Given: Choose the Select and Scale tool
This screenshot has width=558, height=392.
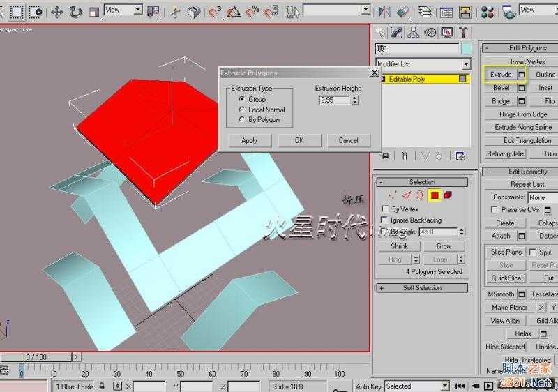Looking at the screenshot, I should coord(94,13).
